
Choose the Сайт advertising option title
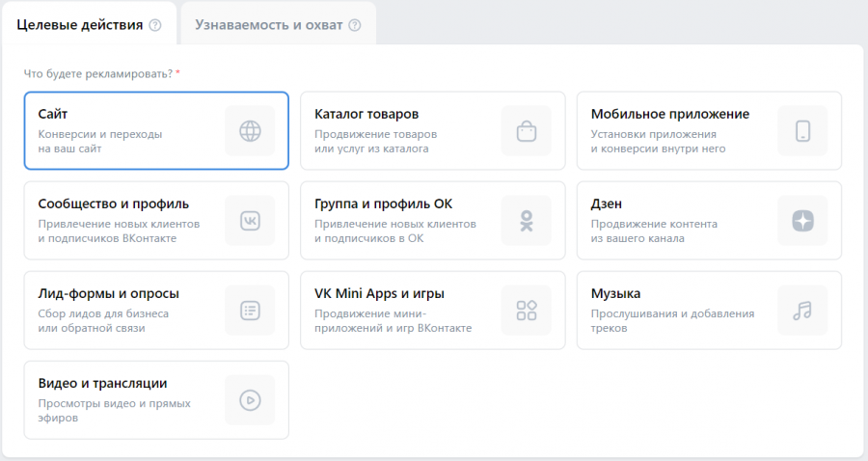point(53,115)
